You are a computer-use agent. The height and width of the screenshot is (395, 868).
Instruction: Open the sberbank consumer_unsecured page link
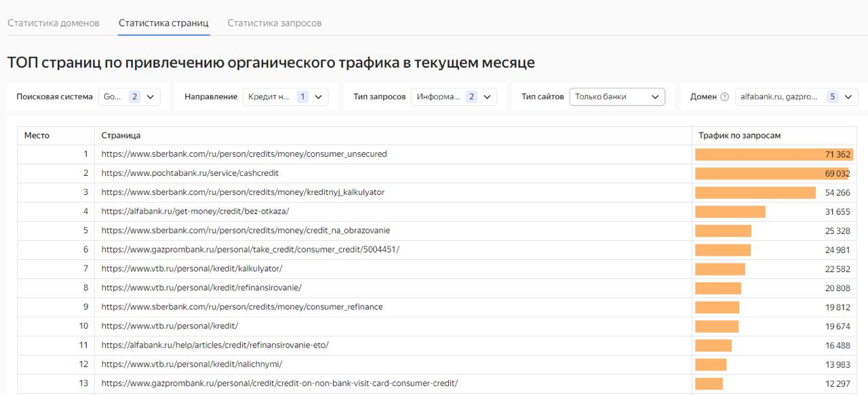click(244, 154)
